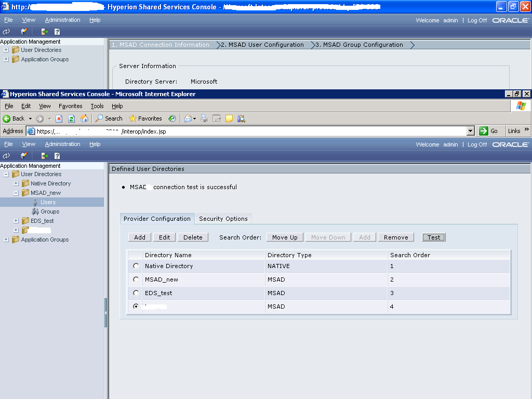Click the Refresh icon in the Shared Services toolbar
Viewport: 532px width, 399px height.
pyautogui.click(x=7, y=155)
